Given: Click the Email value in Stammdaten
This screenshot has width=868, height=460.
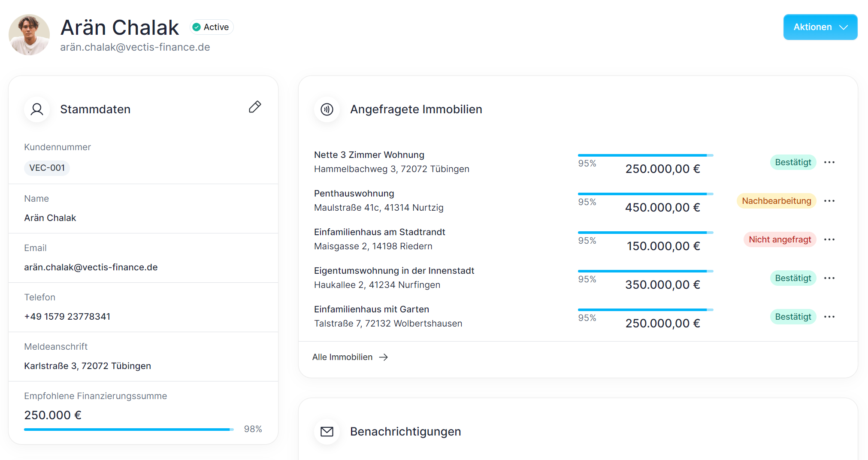Looking at the screenshot, I should pyautogui.click(x=91, y=267).
